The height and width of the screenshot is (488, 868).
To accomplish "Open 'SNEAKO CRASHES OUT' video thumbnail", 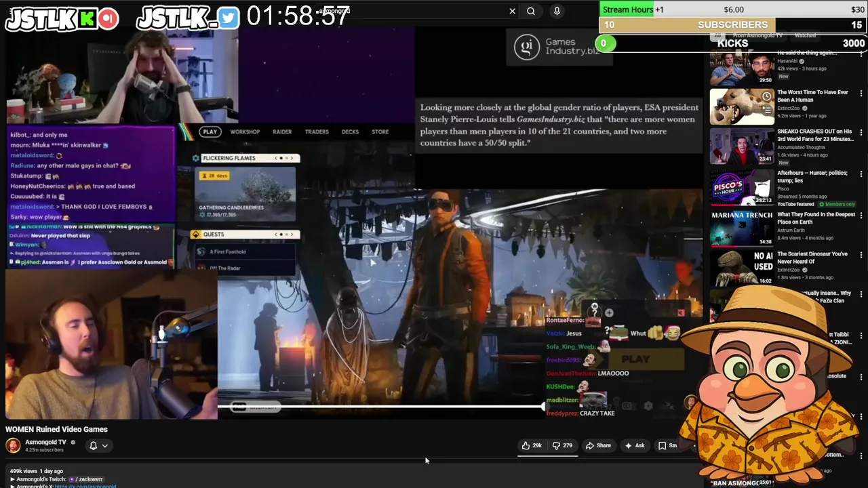I will tap(742, 147).
